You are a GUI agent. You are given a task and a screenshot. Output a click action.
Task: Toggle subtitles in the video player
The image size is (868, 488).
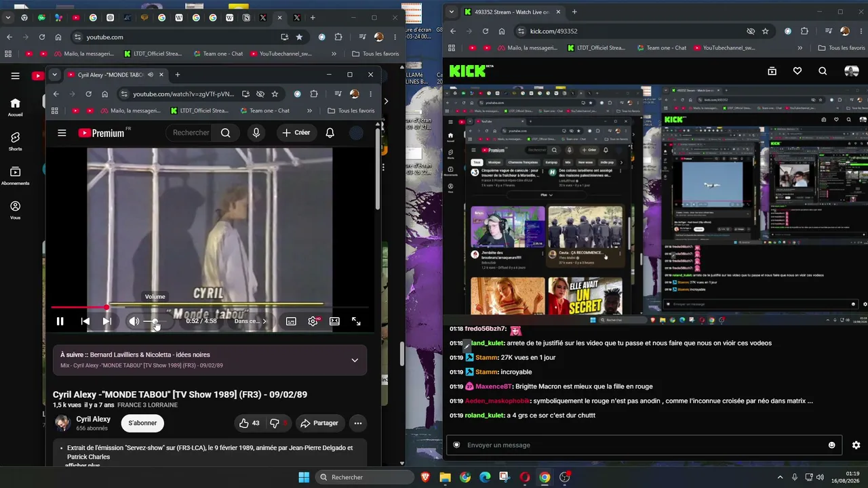[291, 321]
